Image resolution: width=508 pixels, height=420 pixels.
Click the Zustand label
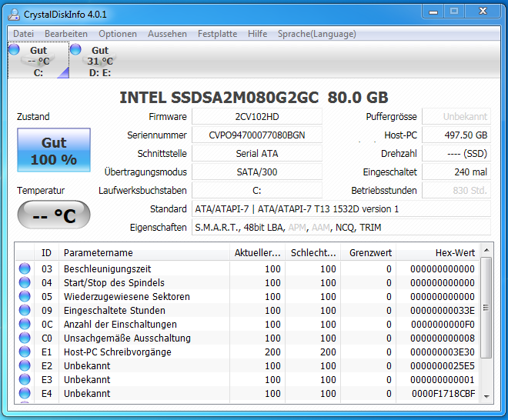coord(33,117)
